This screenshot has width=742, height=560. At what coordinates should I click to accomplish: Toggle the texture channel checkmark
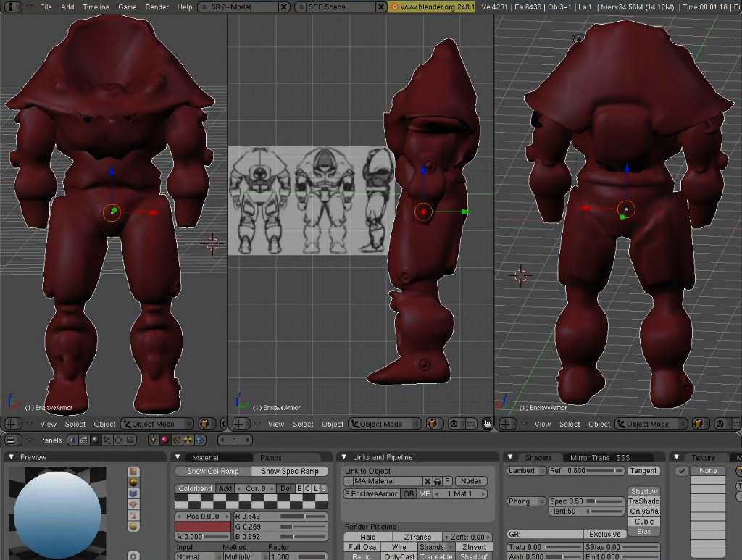click(681, 471)
